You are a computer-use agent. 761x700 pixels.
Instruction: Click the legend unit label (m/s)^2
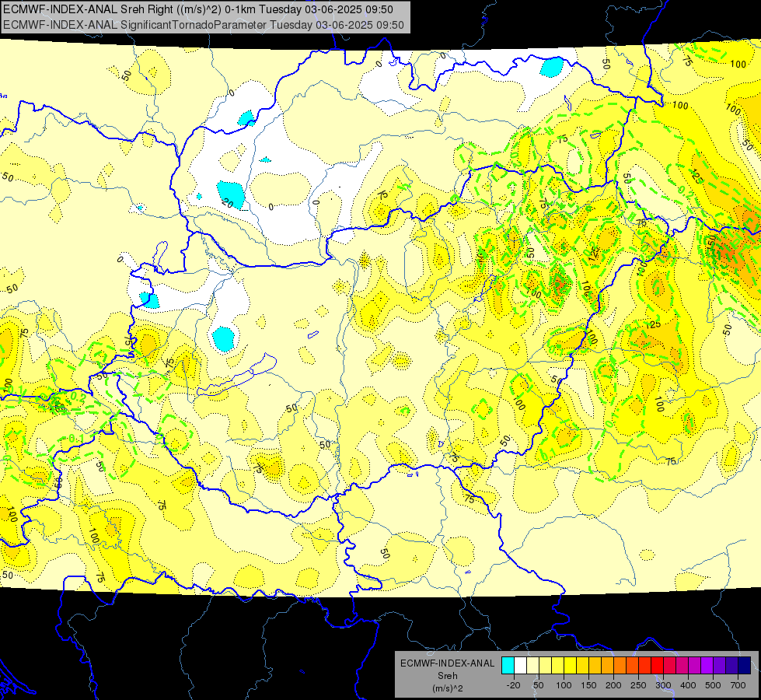(x=447, y=688)
